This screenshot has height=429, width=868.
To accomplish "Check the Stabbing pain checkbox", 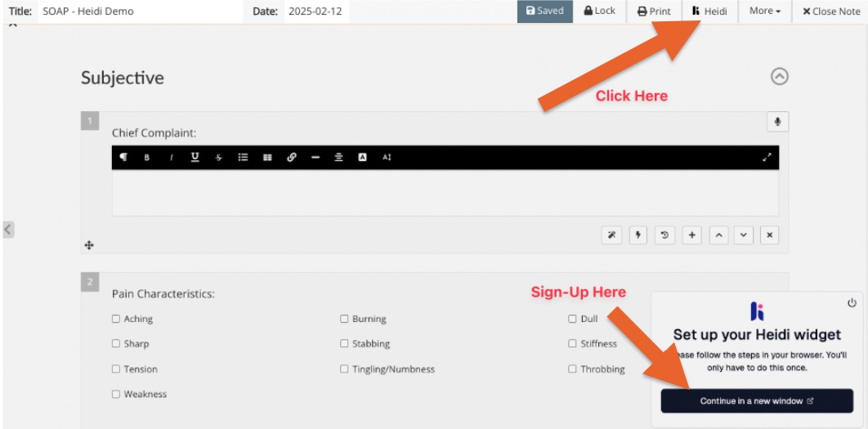I will (344, 344).
